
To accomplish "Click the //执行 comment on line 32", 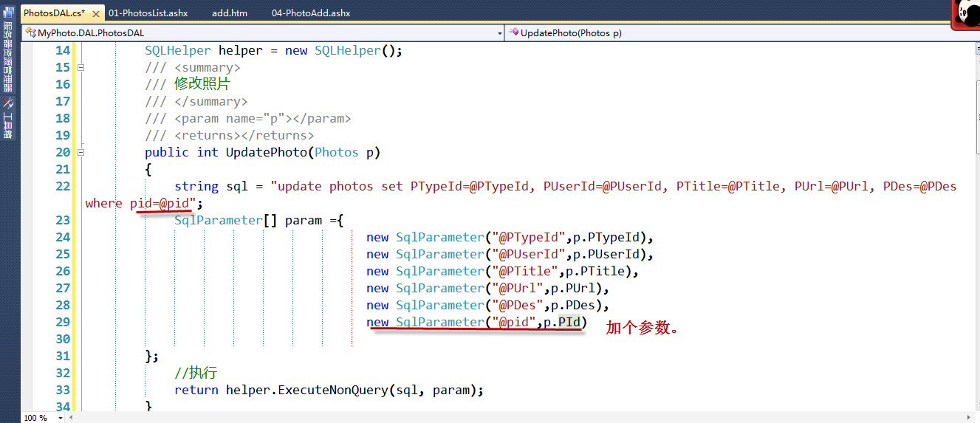I will [196, 373].
